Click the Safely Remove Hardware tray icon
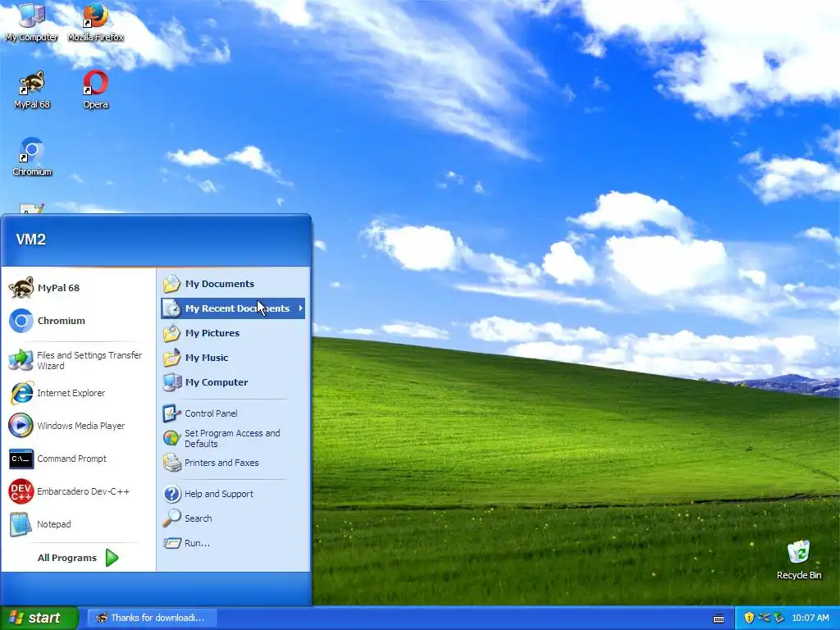 778,618
